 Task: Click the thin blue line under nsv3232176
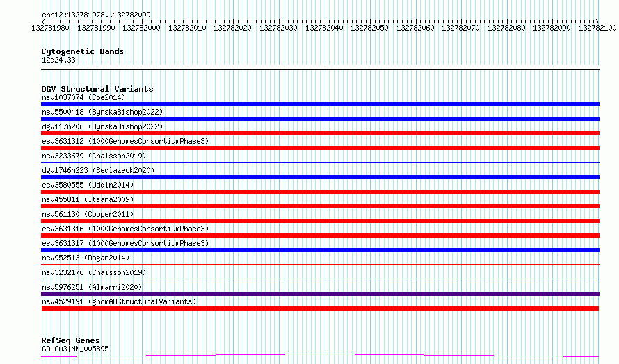320,279
